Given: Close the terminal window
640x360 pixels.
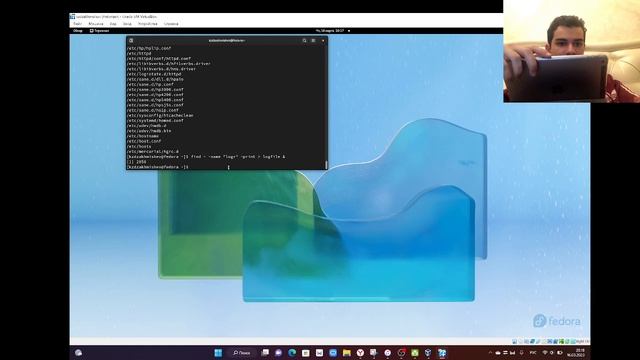Looking at the screenshot, I should (323, 40).
